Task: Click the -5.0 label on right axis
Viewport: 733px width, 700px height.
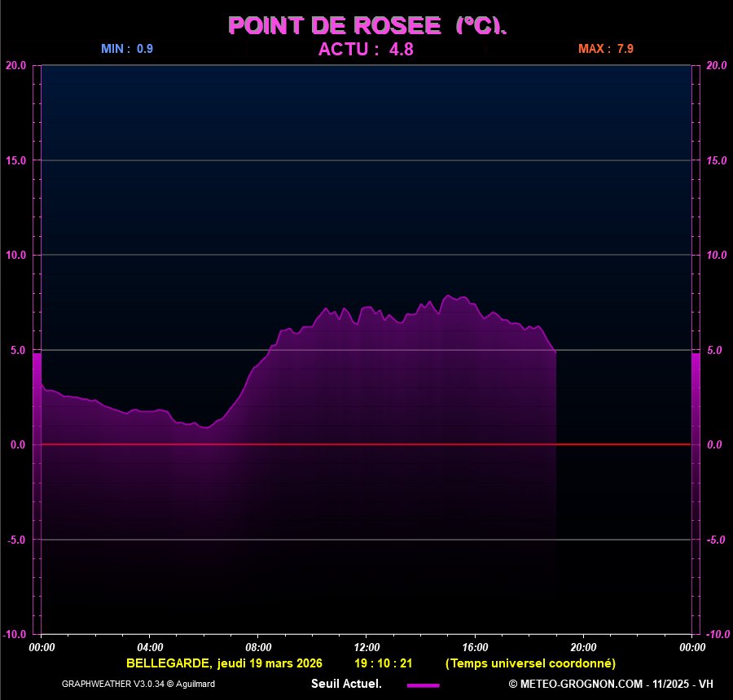Action: click(x=714, y=540)
